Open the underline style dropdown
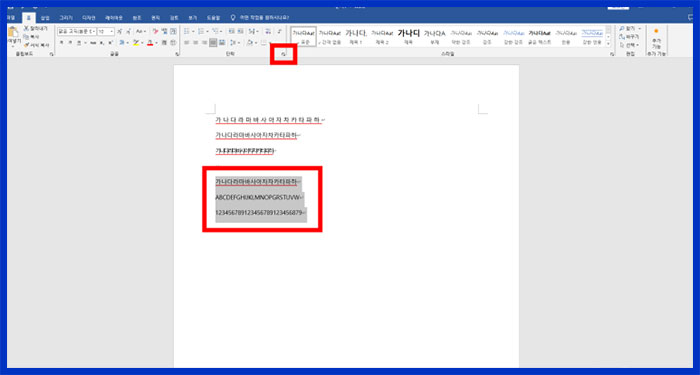Screen dimensions: 700x375 (86, 42)
